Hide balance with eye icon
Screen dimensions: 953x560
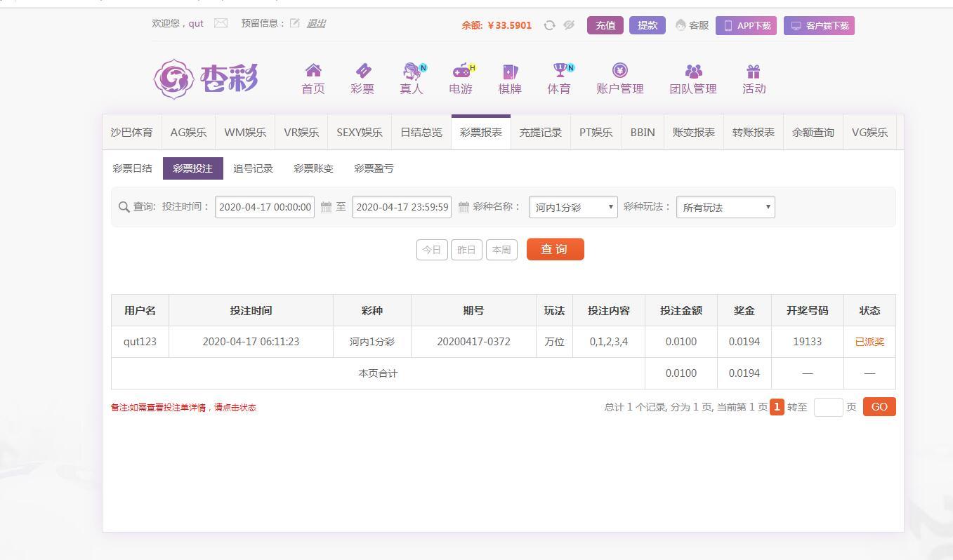(569, 25)
